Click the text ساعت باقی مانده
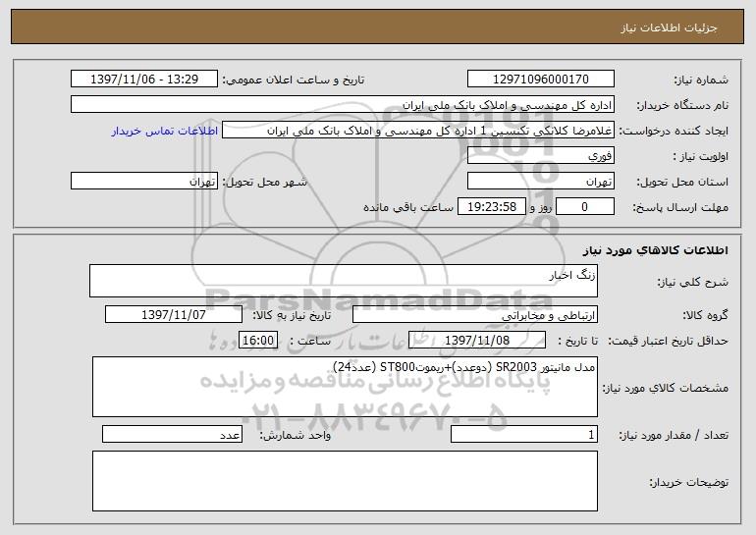 408,207
